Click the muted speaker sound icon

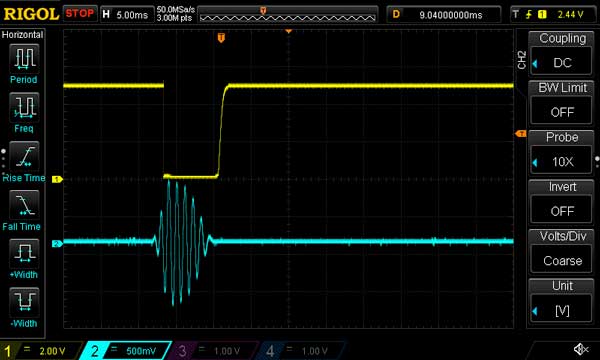coord(581,349)
